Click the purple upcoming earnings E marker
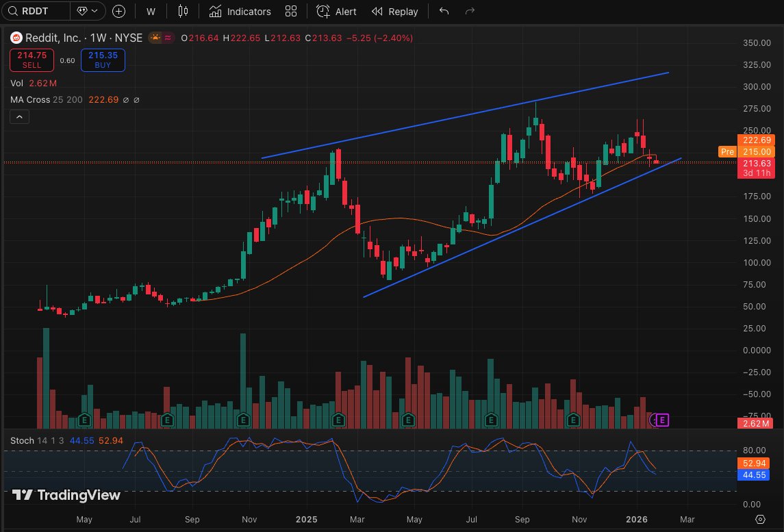The width and height of the screenshot is (784, 532). 662,420
